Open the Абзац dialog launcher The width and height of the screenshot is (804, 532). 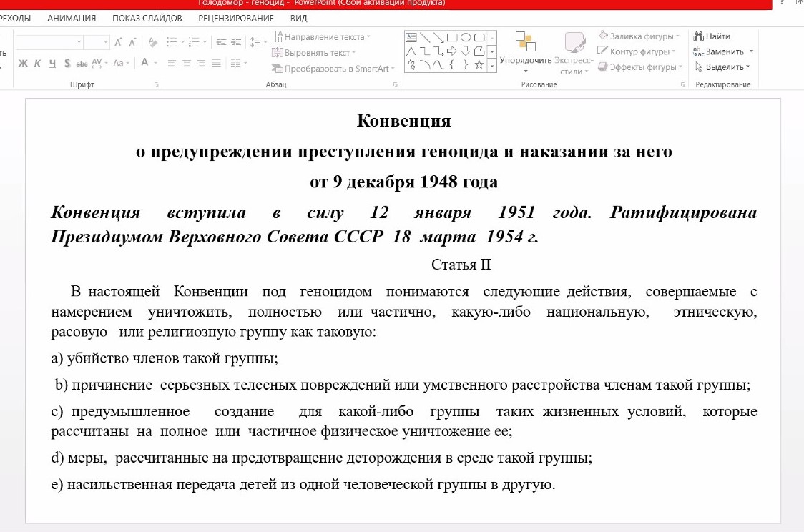(396, 84)
